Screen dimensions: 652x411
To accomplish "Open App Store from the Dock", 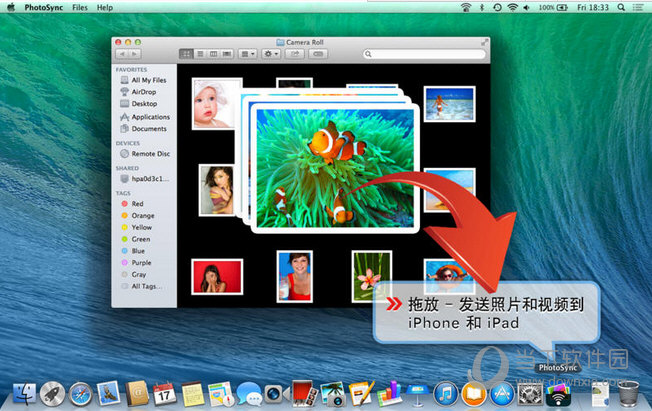I will [502, 394].
